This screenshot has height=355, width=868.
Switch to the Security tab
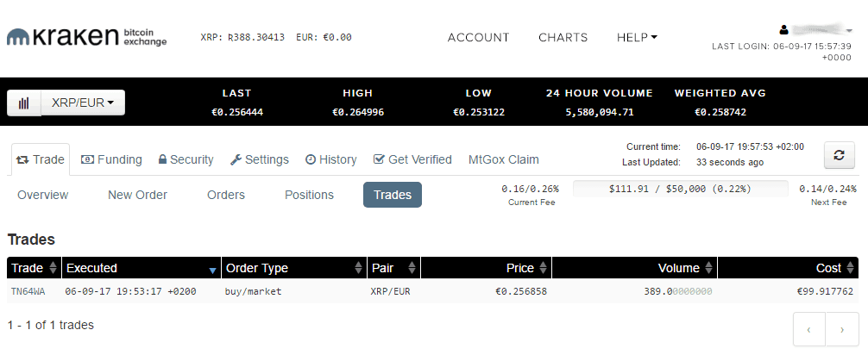coord(186,159)
